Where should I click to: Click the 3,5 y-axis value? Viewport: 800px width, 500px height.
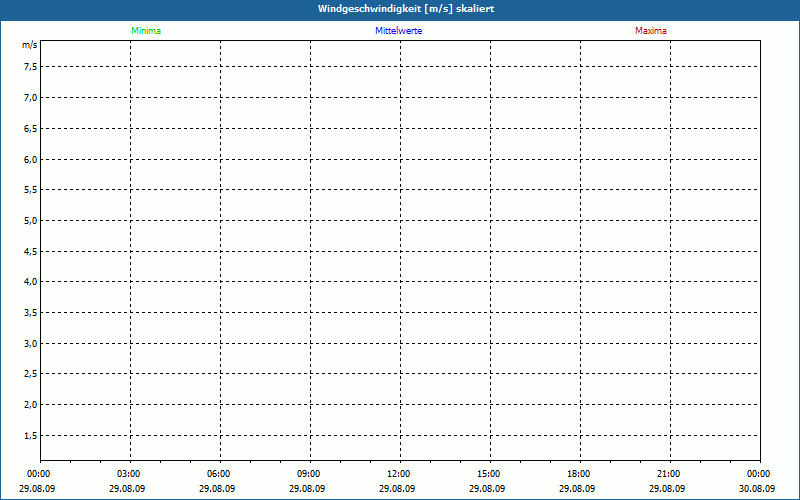click(x=31, y=313)
